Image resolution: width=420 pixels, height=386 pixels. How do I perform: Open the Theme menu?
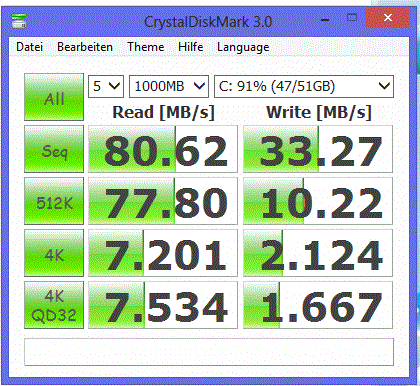(145, 47)
